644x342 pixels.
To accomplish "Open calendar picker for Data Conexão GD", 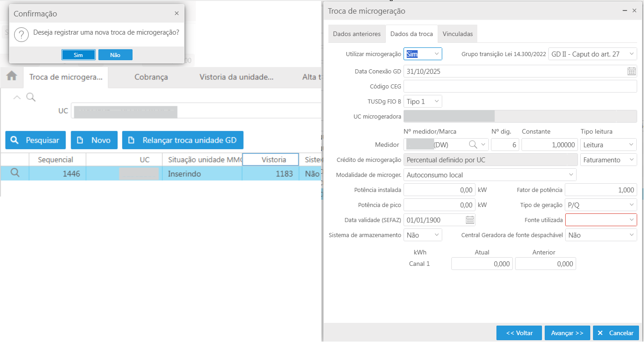I will click(x=631, y=71).
